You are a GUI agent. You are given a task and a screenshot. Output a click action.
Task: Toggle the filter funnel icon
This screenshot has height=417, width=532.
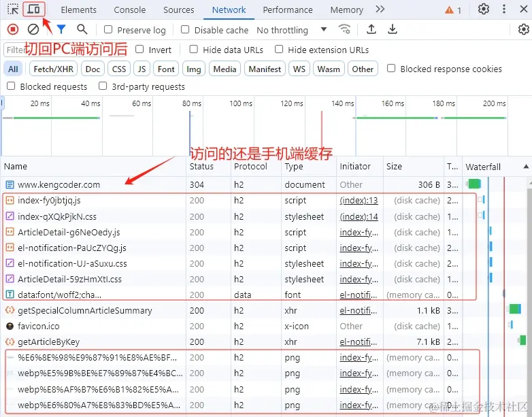click(x=61, y=29)
